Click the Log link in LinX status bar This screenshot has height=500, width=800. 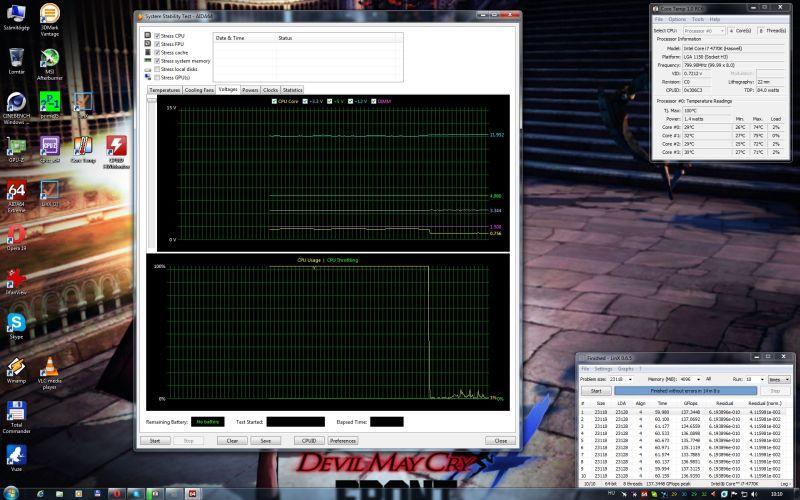[784, 483]
